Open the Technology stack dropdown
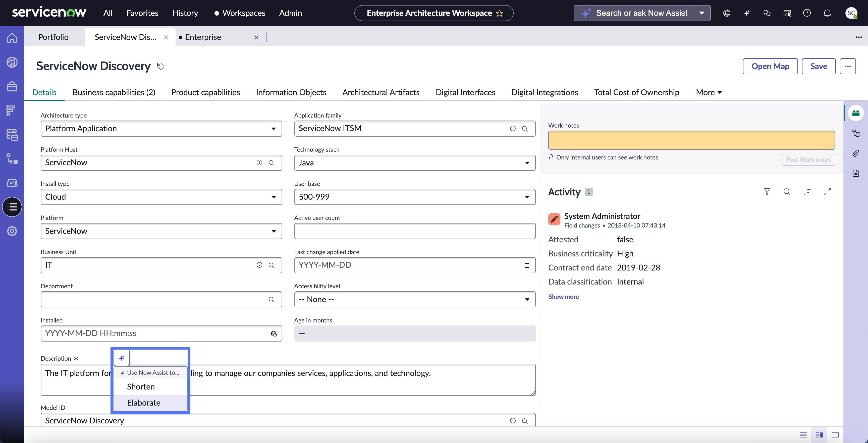This screenshot has width=868, height=443. point(414,163)
